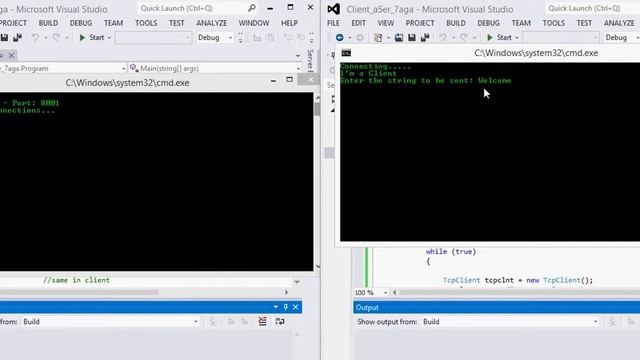Screen dimensions: 640x360
Task: Click Clear All icon in left Output panel
Action: pos(262,322)
